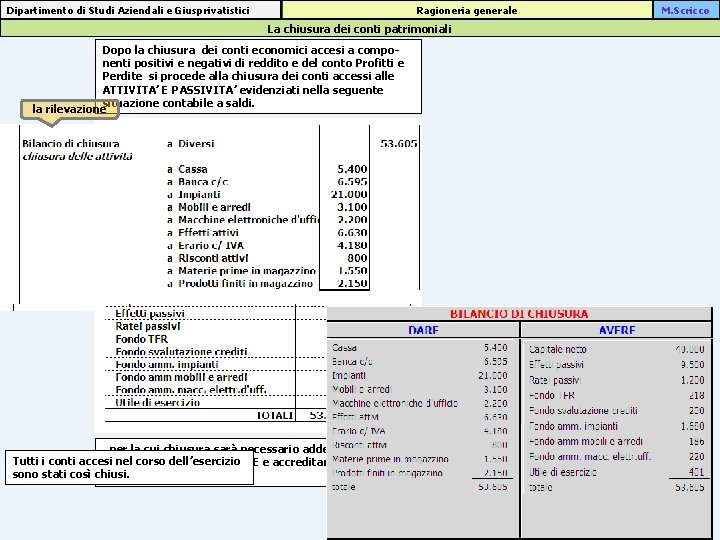Select "a Macchine elettroniche d'uffi" journal line
Image resolution: width=720 pixels, height=540 pixels.
point(243,220)
